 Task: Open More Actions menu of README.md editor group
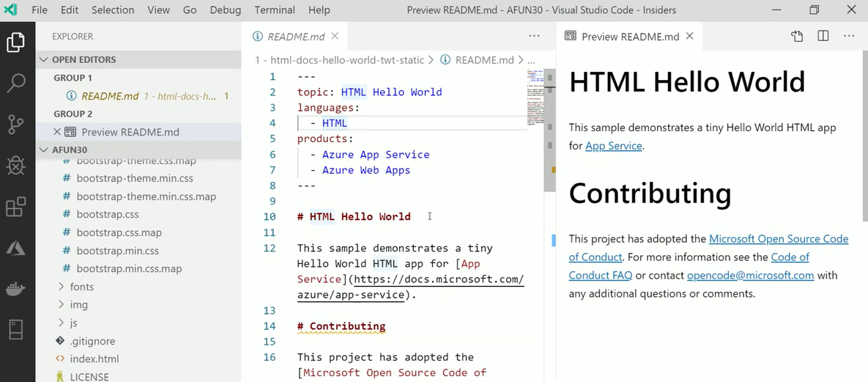tap(534, 36)
